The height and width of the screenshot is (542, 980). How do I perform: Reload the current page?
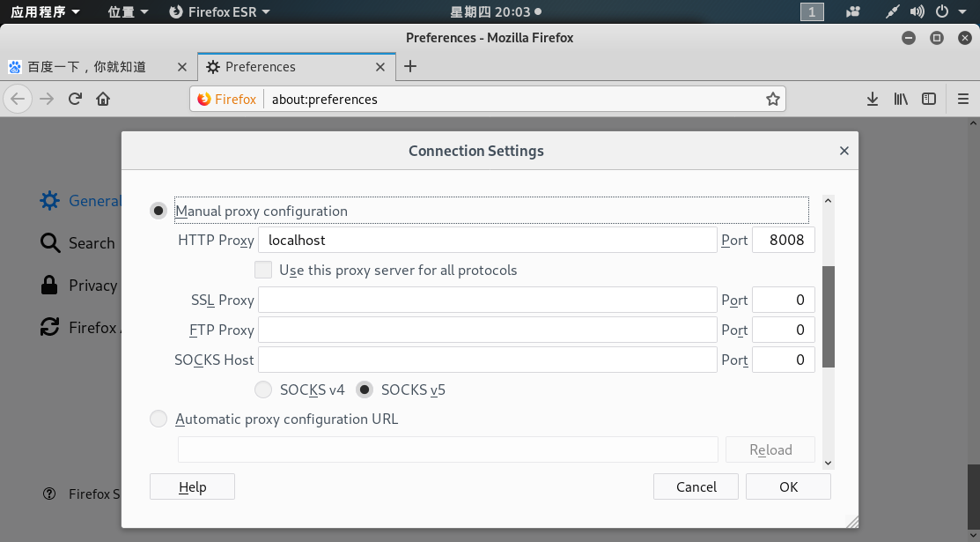click(76, 99)
